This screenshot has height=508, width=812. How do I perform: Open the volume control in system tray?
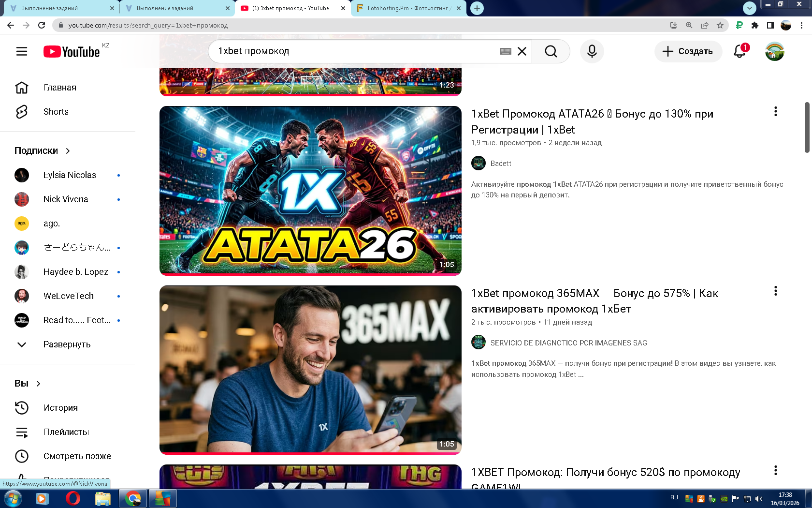pos(759,499)
